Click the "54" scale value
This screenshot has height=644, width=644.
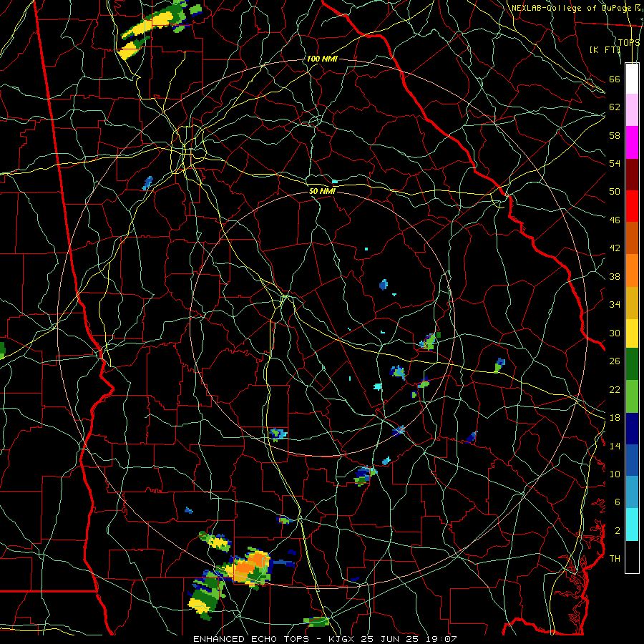615,163
